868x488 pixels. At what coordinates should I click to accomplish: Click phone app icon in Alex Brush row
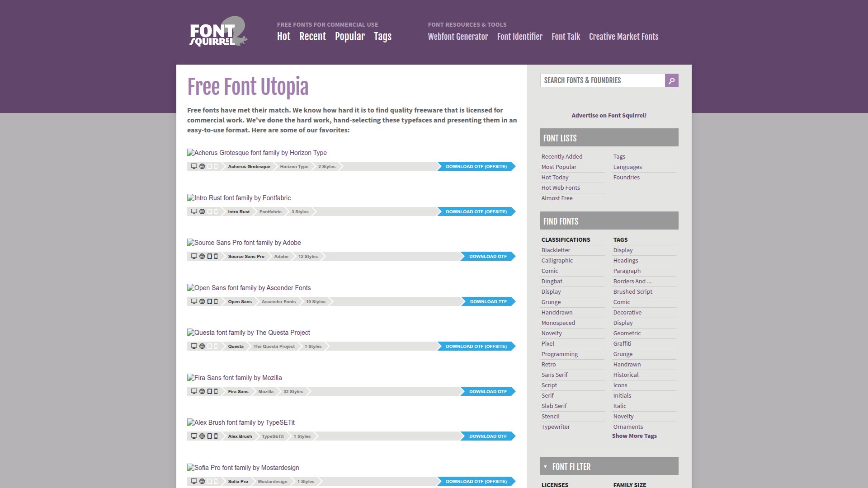click(x=216, y=436)
